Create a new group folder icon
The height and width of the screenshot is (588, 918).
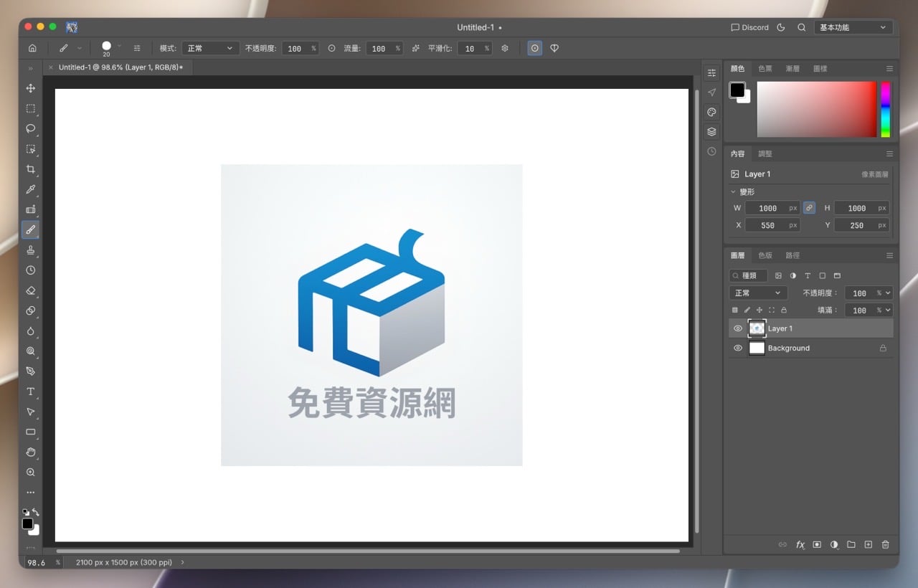[851, 545]
